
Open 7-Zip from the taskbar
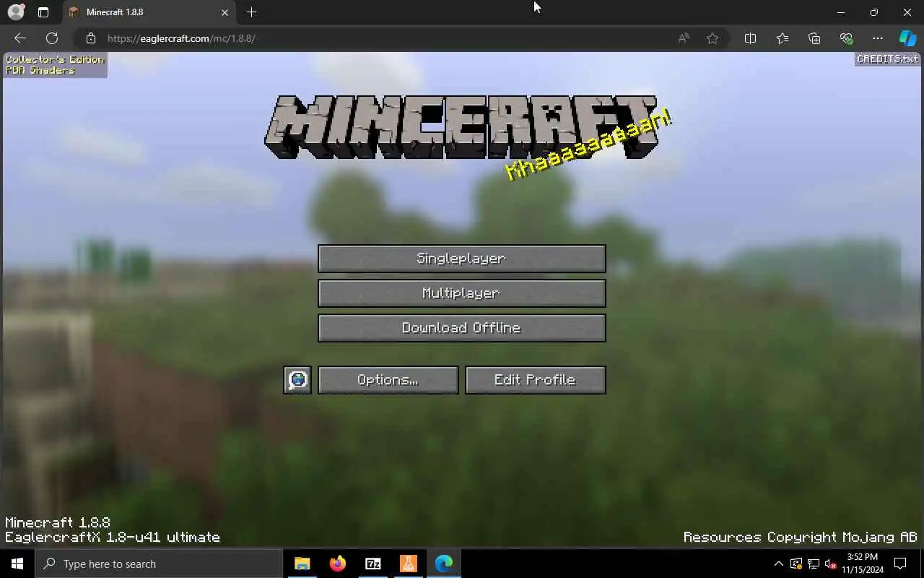pyautogui.click(x=372, y=564)
